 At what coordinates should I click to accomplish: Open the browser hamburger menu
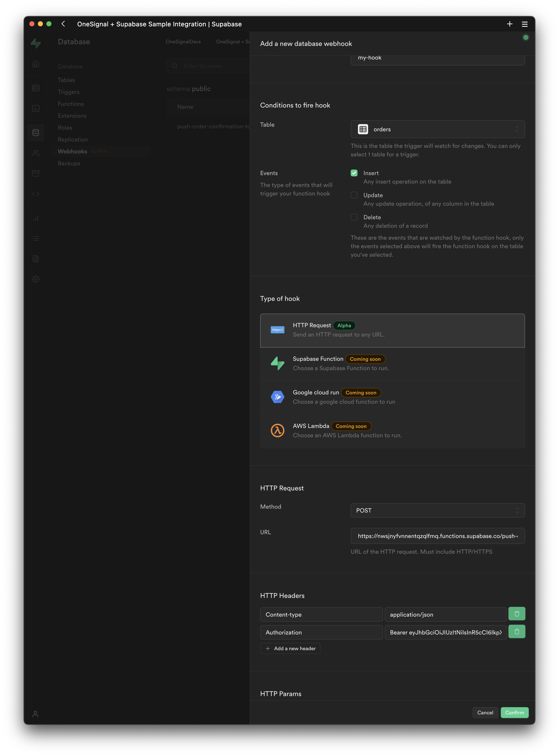tap(525, 24)
